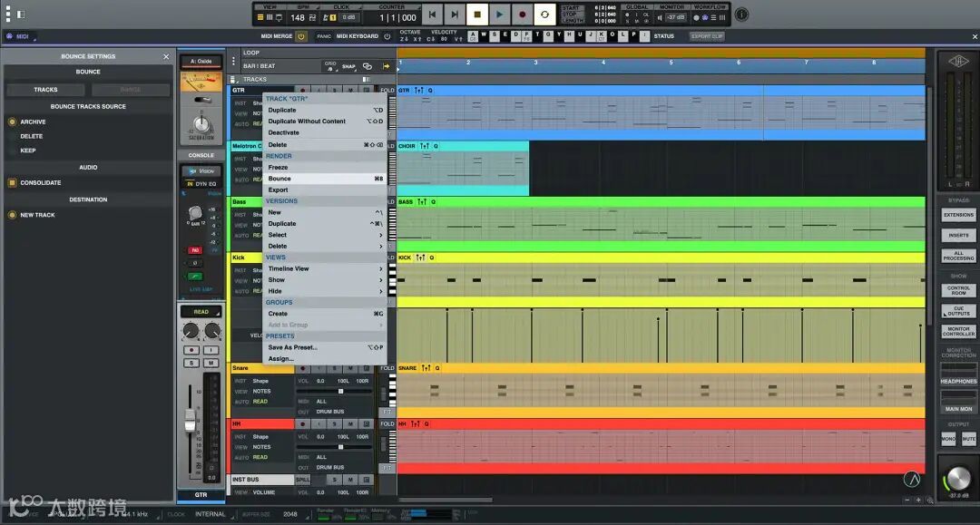Open the Grid value dropdown
The height and width of the screenshot is (525, 980).
330,65
